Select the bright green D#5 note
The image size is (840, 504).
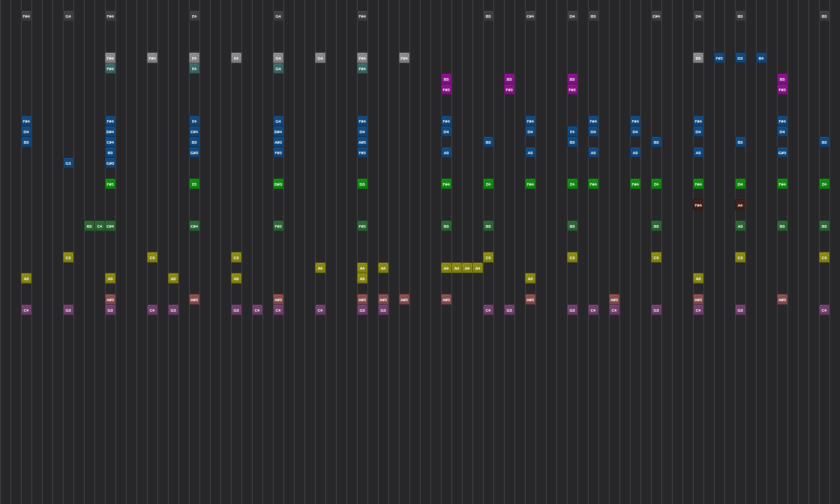278,184
